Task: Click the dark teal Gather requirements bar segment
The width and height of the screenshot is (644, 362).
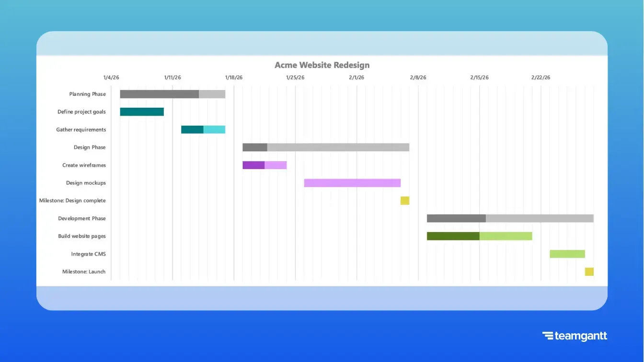Action: click(192, 130)
